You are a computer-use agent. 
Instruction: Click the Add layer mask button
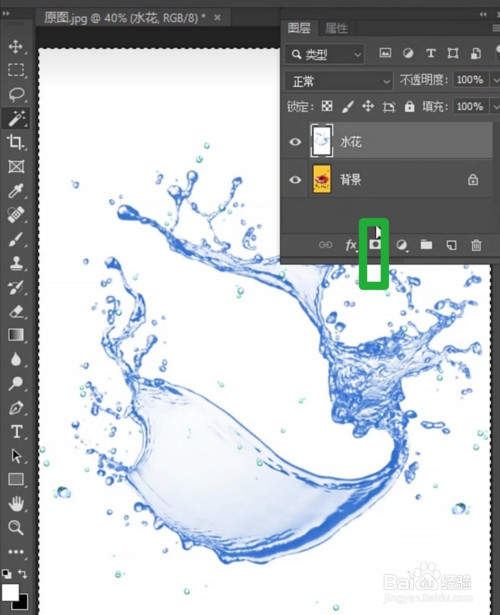click(x=375, y=244)
